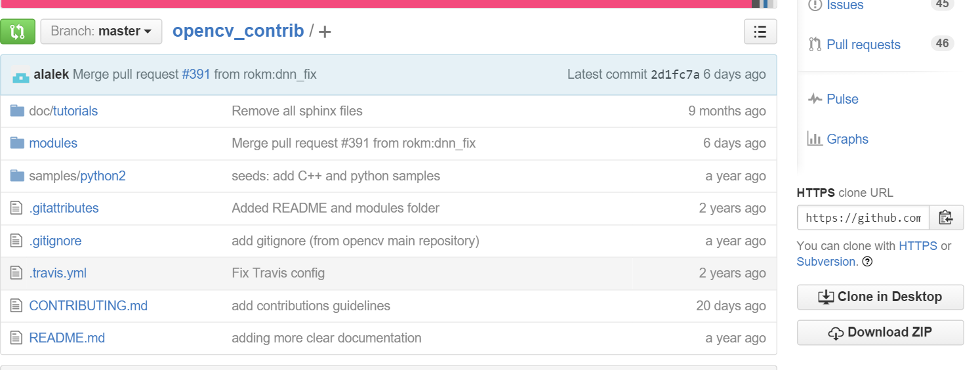Image resolution: width=980 pixels, height=370 pixels.
Task: Click the Download ZIP button
Action: point(880,333)
